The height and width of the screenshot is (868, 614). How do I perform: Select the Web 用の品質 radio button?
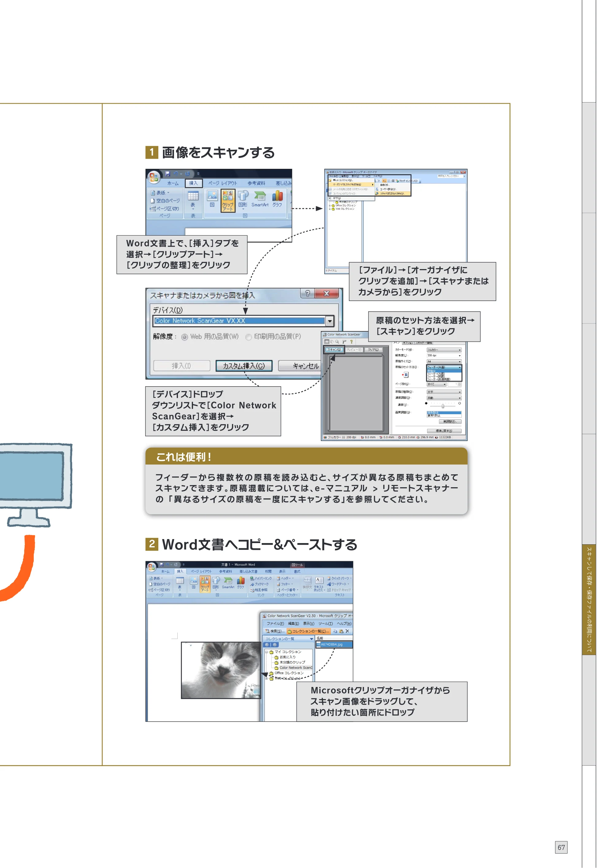(184, 337)
